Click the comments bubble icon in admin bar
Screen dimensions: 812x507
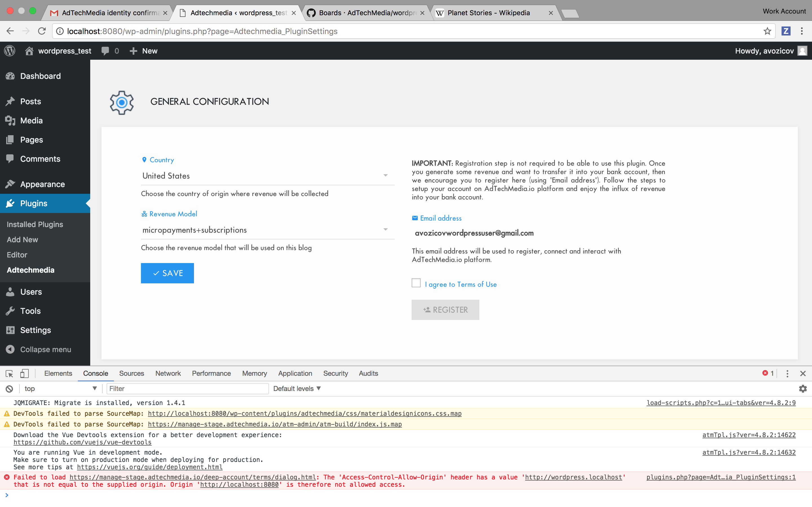(105, 51)
